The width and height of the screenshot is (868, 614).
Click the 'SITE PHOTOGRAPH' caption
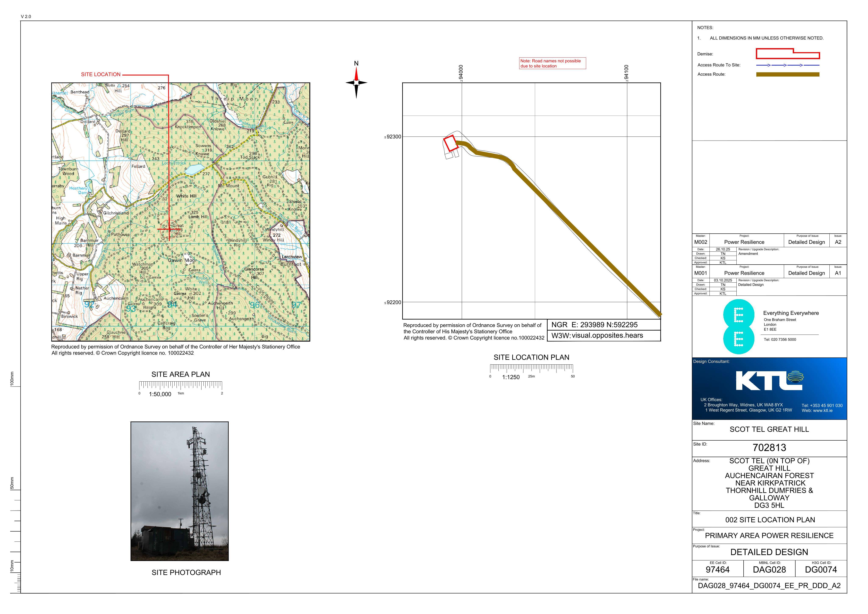click(x=186, y=572)
